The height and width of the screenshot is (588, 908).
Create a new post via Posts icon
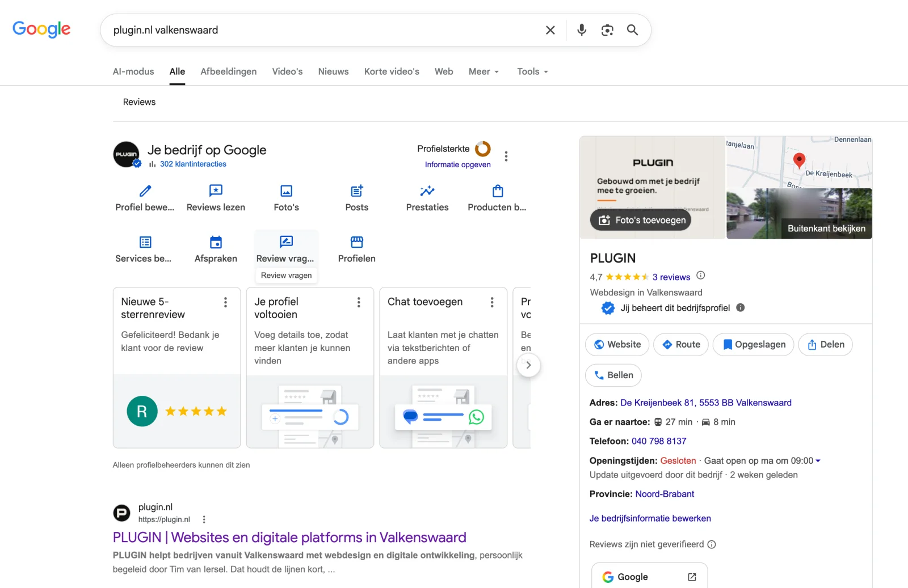357,191
